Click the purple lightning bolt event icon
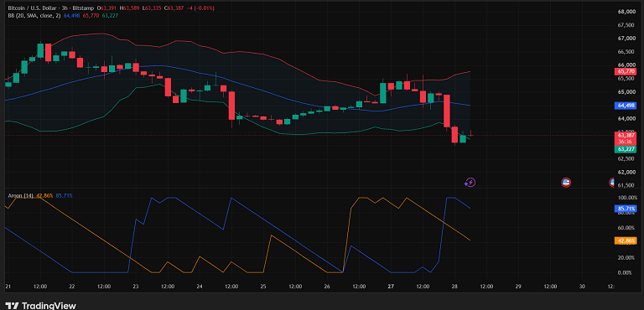The width and height of the screenshot is (644, 310). pyautogui.click(x=470, y=183)
